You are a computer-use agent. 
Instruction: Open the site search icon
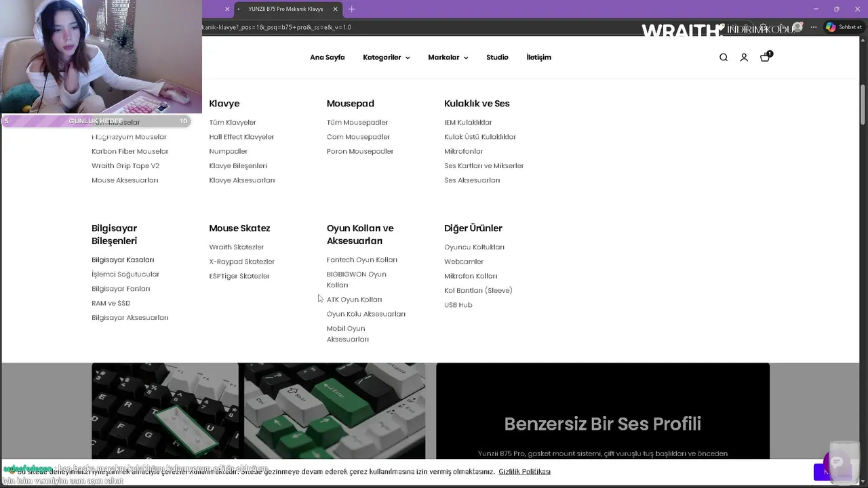[x=724, y=58]
